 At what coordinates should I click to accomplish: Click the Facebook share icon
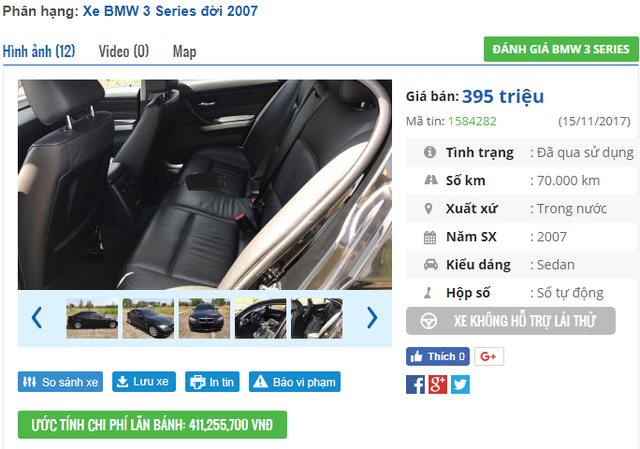pos(415,385)
